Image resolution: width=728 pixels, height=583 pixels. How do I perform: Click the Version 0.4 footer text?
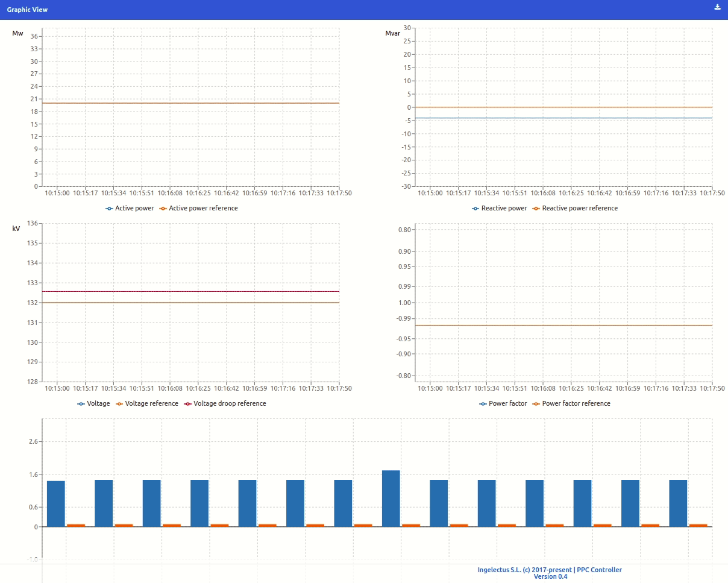click(550, 577)
